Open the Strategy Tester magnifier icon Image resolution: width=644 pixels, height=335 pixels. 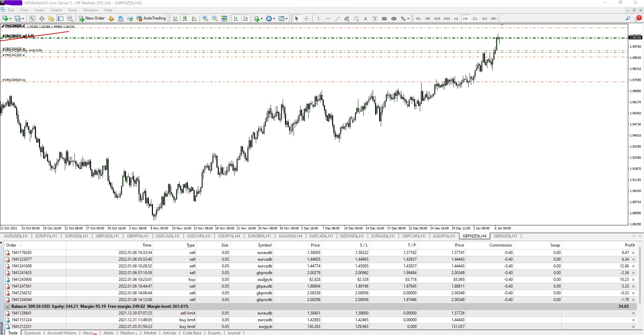coord(70,18)
